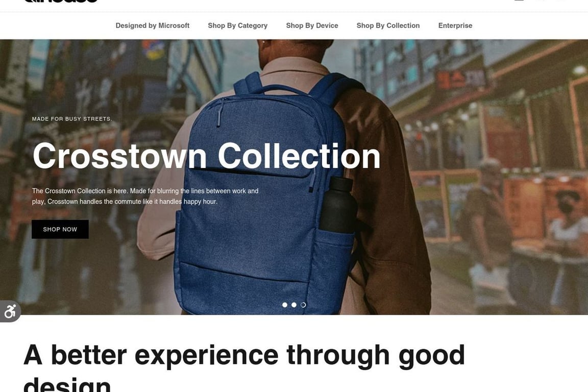Click the Incase logo in header

(61, 1)
